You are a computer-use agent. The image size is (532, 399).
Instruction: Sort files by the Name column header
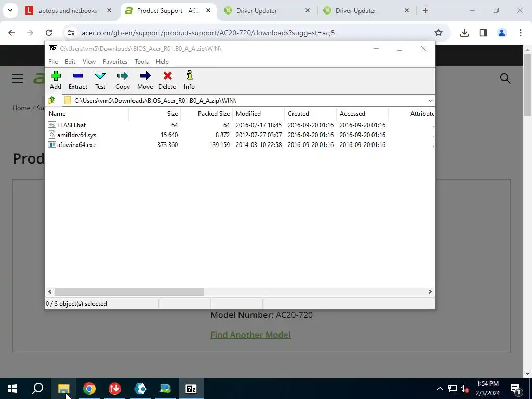pos(87,114)
